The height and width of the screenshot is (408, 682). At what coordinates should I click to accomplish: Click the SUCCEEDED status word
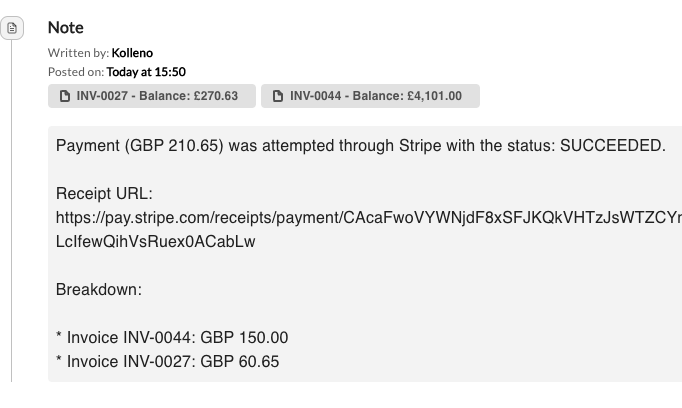(612, 146)
